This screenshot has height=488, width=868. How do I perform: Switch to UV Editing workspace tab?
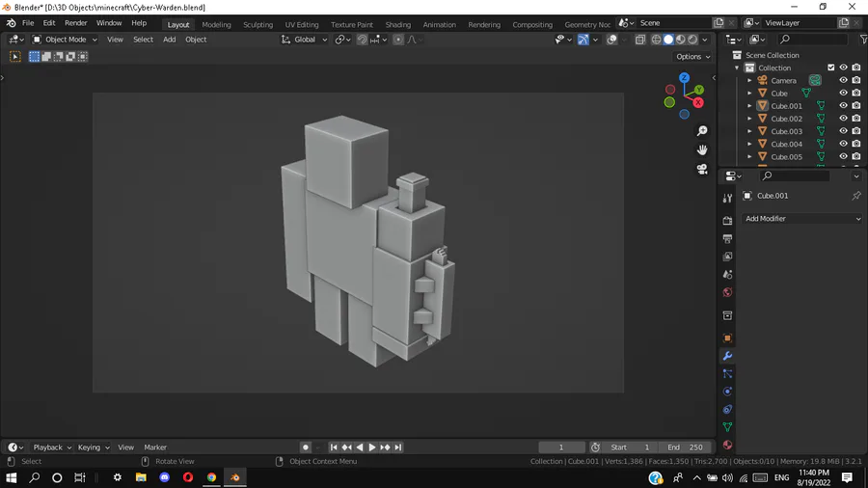pyautogui.click(x=302, y=24)
